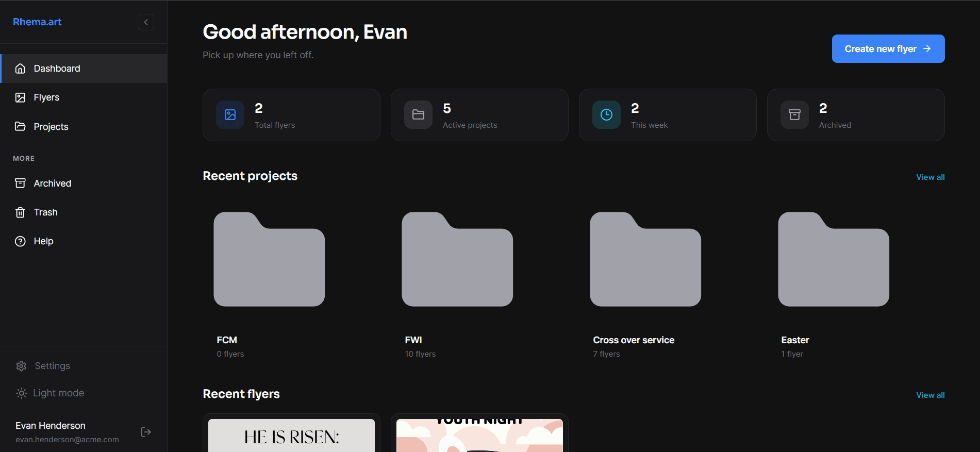Click View all next to Recent flyers
The image size is (980, 452).
click(x=930, y=395)
